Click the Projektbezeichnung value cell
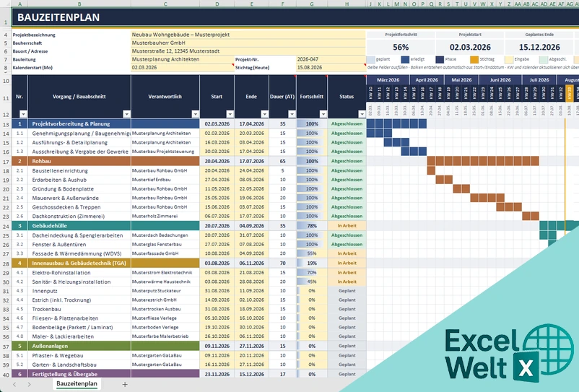Viewport: 579px width, 392px height. (x=248, y=35)
